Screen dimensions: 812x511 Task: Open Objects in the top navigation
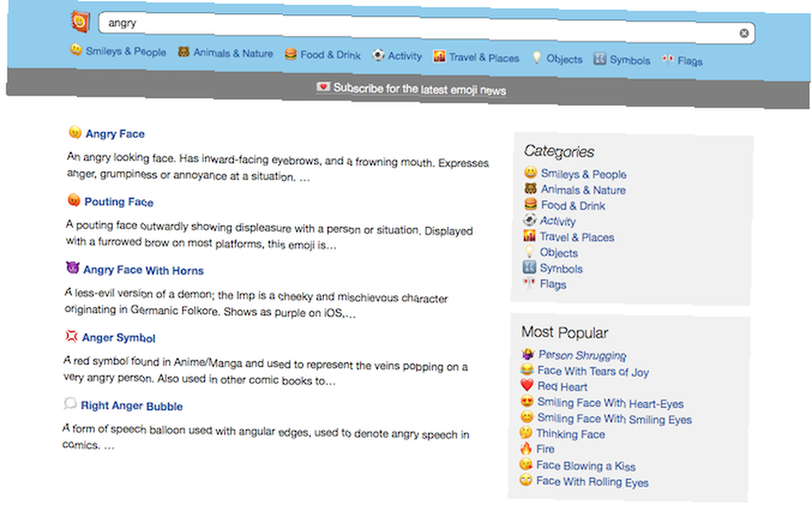564,59
